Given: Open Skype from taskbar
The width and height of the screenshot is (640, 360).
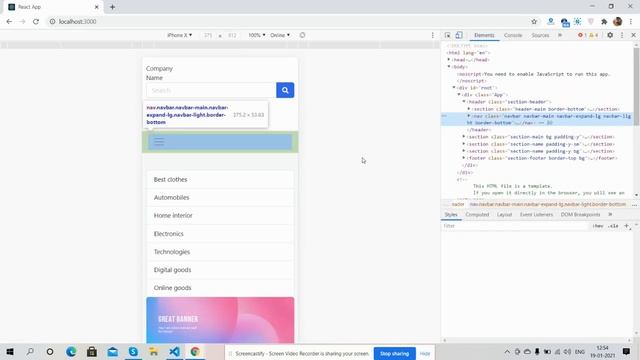Looking at the screenshot, I should coord(133,351).
